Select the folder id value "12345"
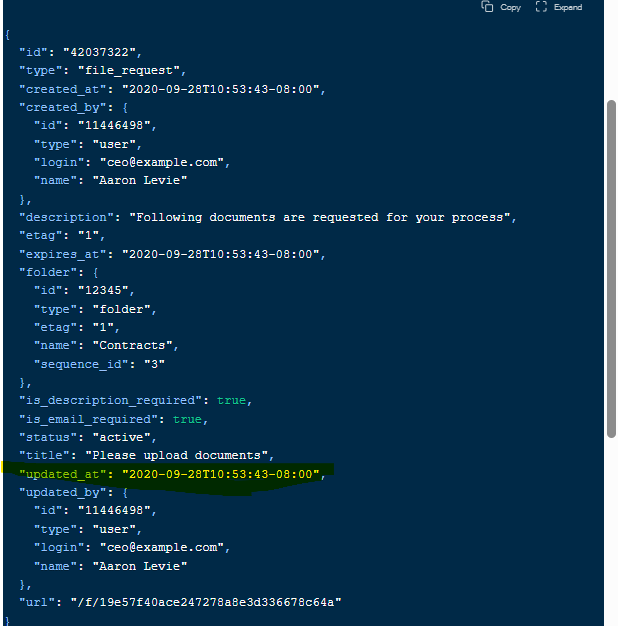This screenshot has height=626, width=618. click(x=103, y=290)
